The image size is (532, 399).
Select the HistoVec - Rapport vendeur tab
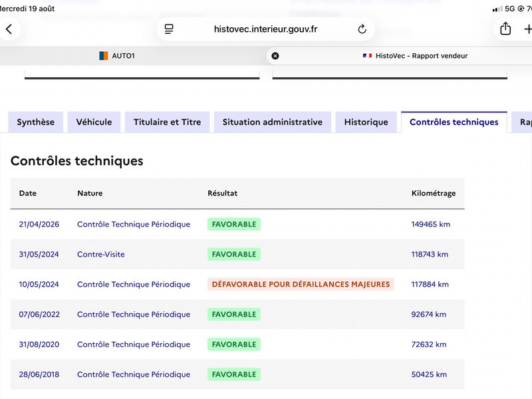(x=415, y=56)
